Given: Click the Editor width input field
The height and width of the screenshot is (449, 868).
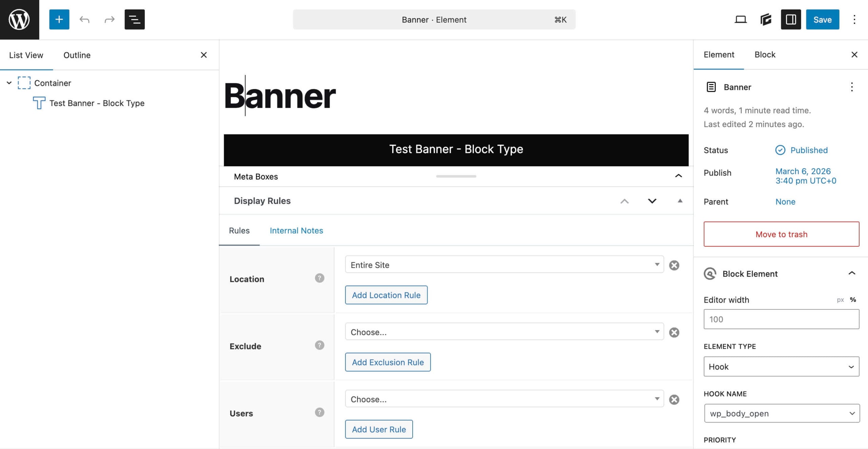Looking at the screenshot, I should 781,319.
